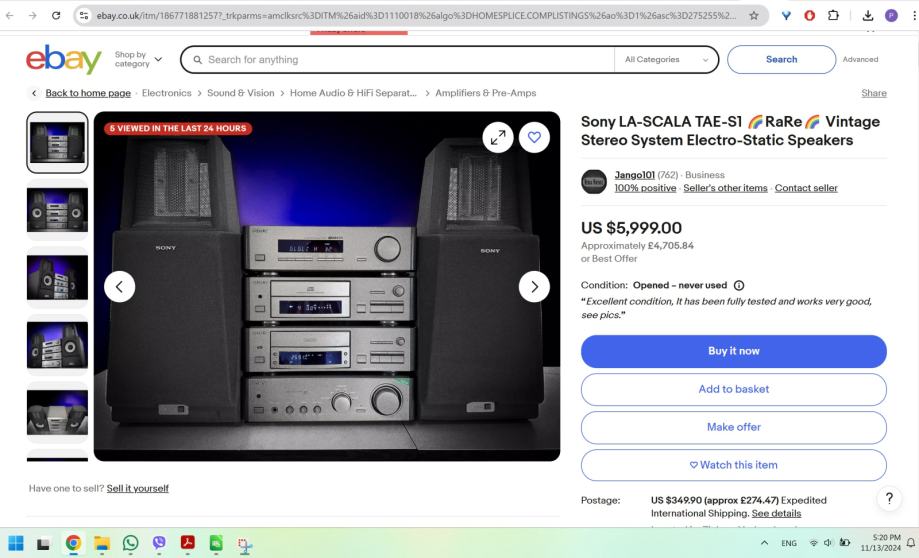Open the Electronics breadcrumb

pos(166,93)
